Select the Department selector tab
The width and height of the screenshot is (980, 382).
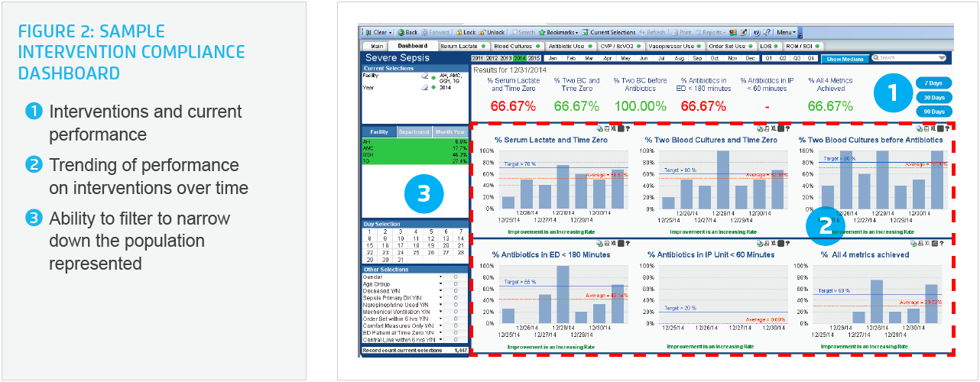[x=414, y=131]
